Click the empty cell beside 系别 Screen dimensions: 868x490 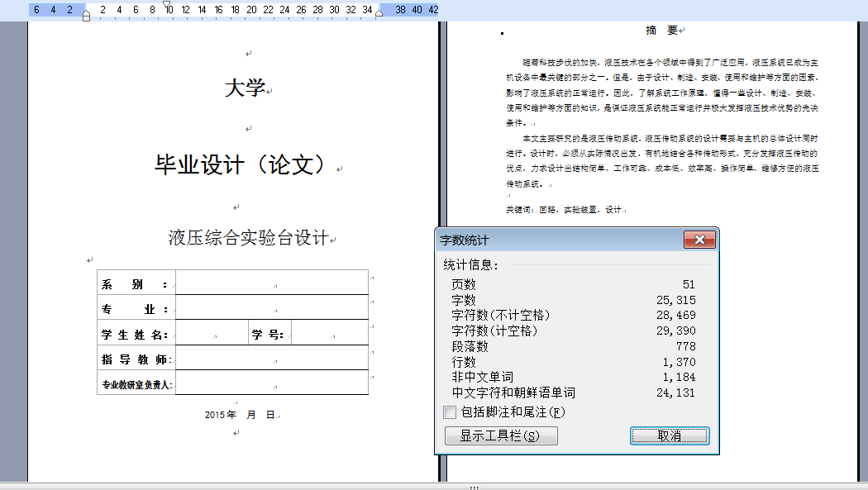point(272,282)
